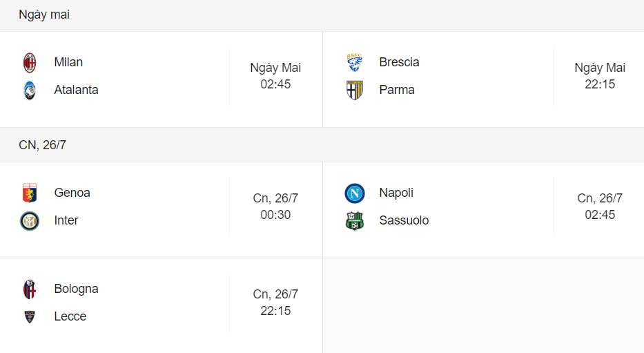Screen dimensions: 644x353
Task: Open the Sassuolo team name link
Action: [404, 220]
